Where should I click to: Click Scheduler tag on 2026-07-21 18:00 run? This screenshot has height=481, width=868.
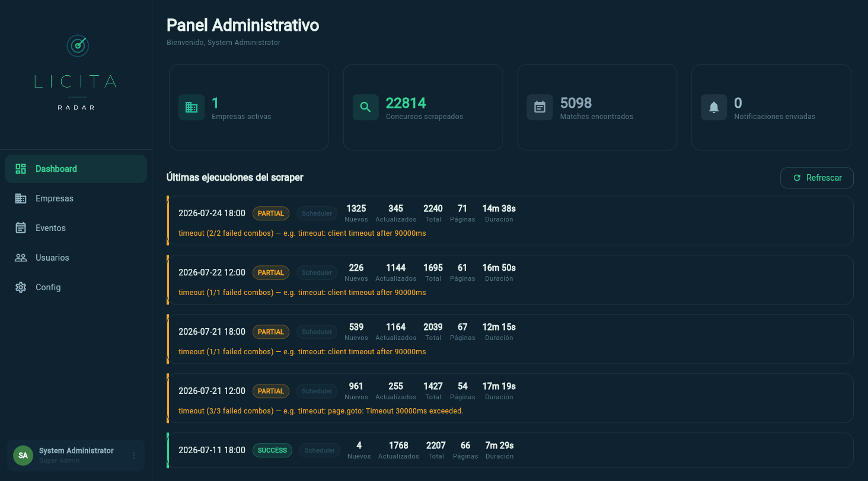coord(317,332)
